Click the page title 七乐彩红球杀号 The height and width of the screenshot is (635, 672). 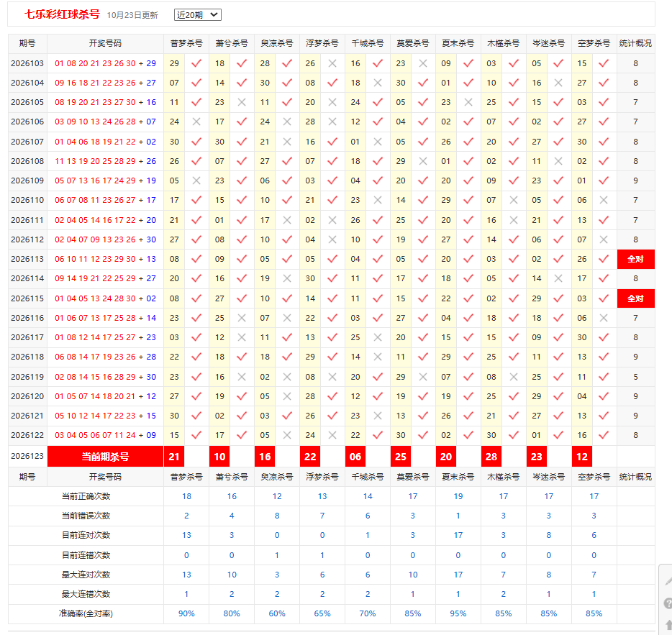pyautogui.click(x=62, y=14)
